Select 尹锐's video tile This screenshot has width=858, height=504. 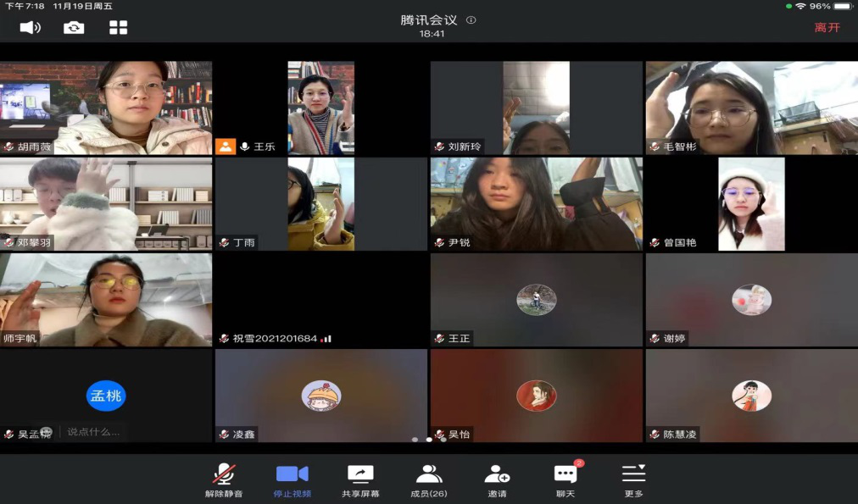(536, 203)
